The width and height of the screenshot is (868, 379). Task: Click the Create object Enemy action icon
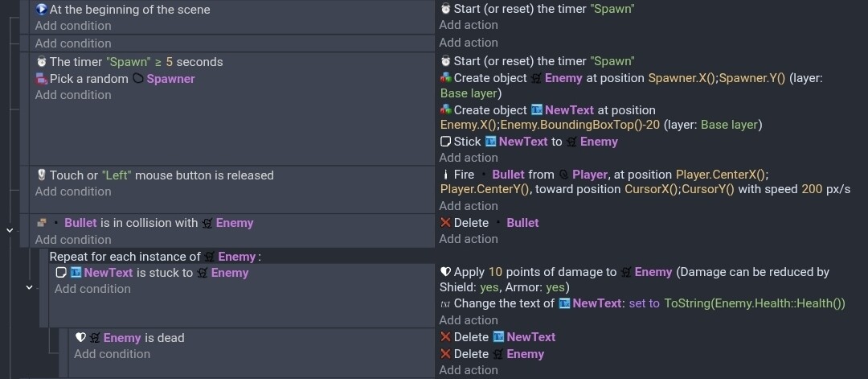pos(446,78)
